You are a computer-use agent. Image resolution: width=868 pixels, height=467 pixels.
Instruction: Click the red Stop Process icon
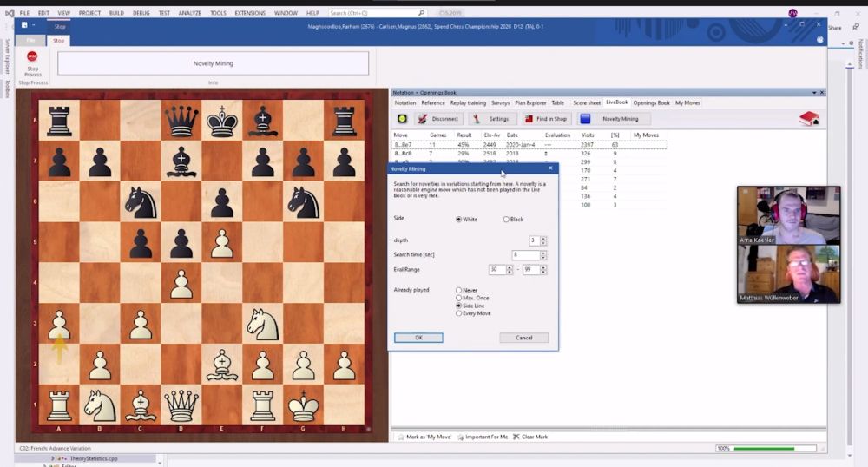(32, 57)
